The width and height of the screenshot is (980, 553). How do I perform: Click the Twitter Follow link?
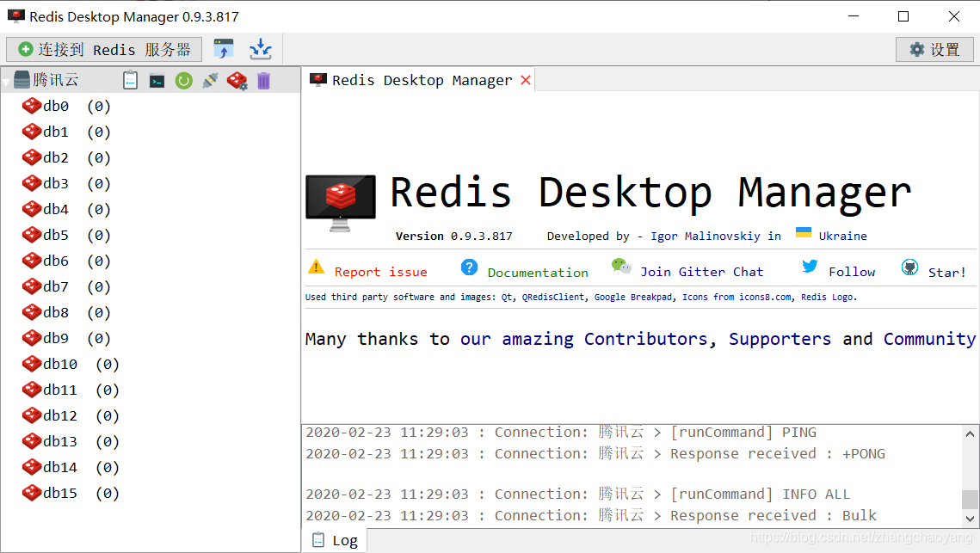tap(852, 272)
